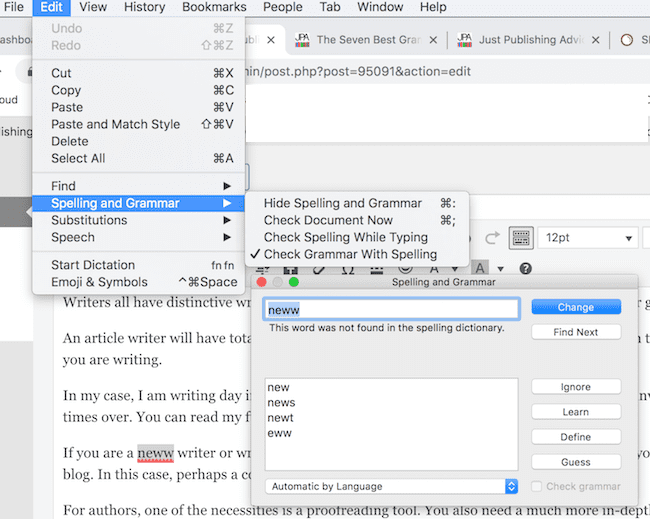
Task: Choose Paste from the Edit menu
Action: pyautogui.click(x=138, y=107)
